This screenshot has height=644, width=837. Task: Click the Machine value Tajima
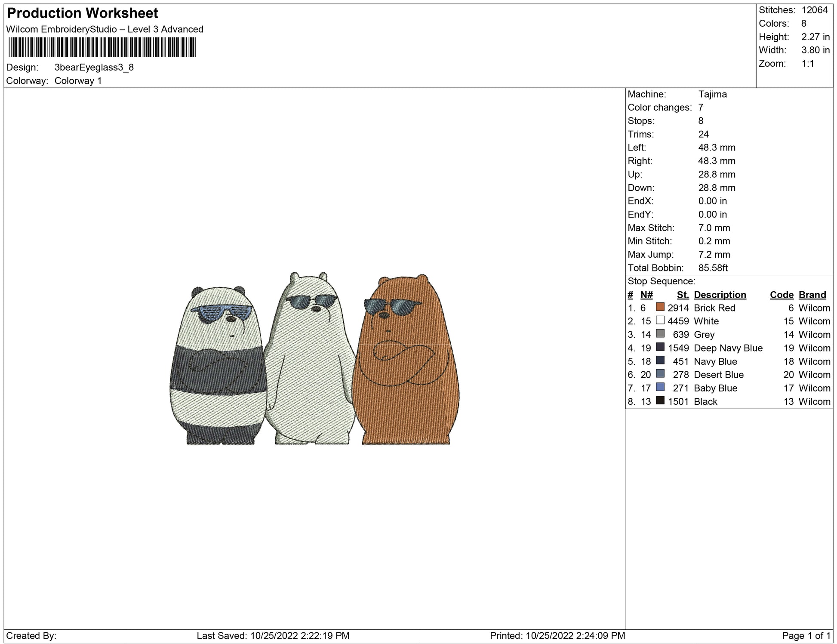(x=712, y=94)
